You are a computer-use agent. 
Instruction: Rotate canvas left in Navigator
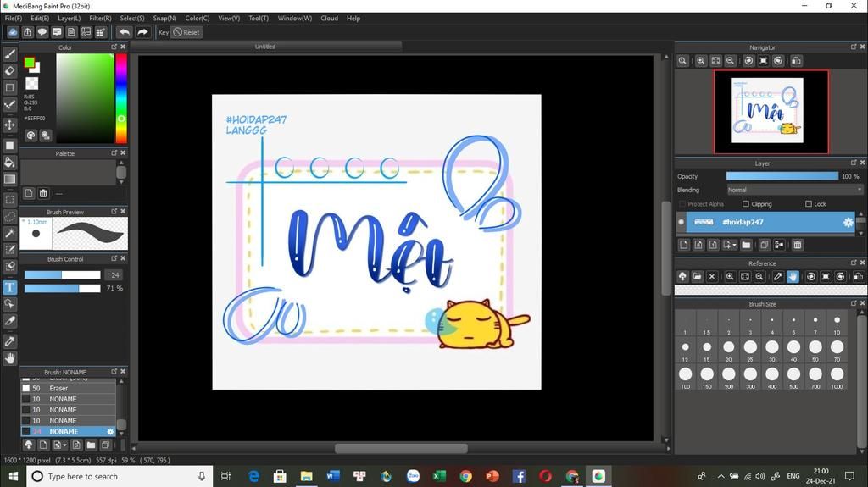click(748, 61)
